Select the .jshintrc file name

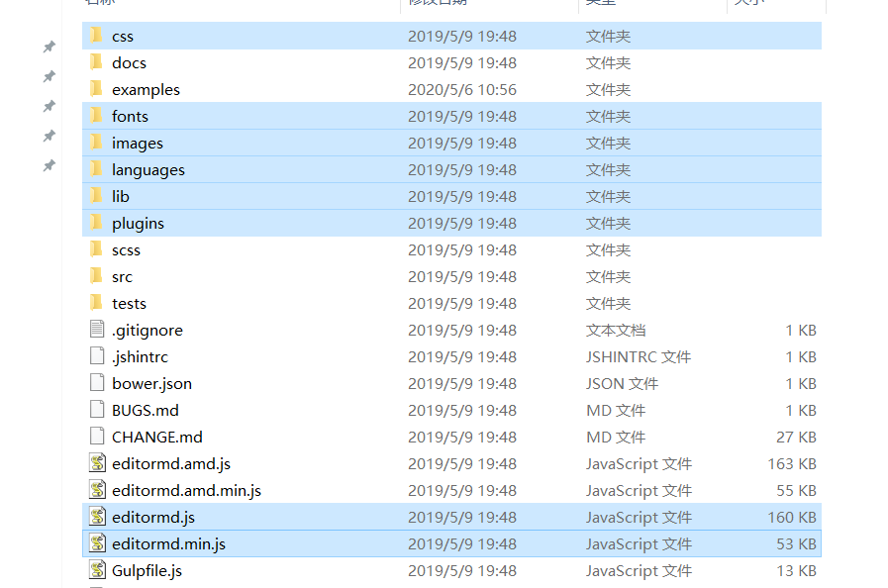(140, 357)
